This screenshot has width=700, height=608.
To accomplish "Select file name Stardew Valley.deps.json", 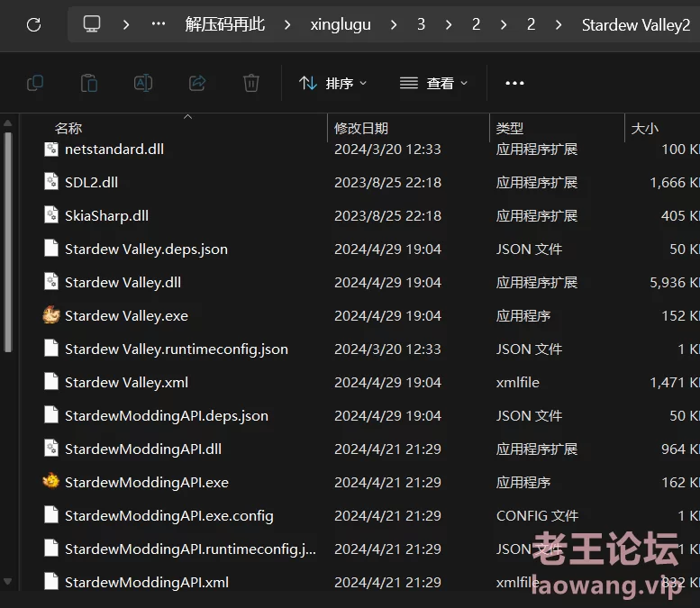I will pos(147,250).
